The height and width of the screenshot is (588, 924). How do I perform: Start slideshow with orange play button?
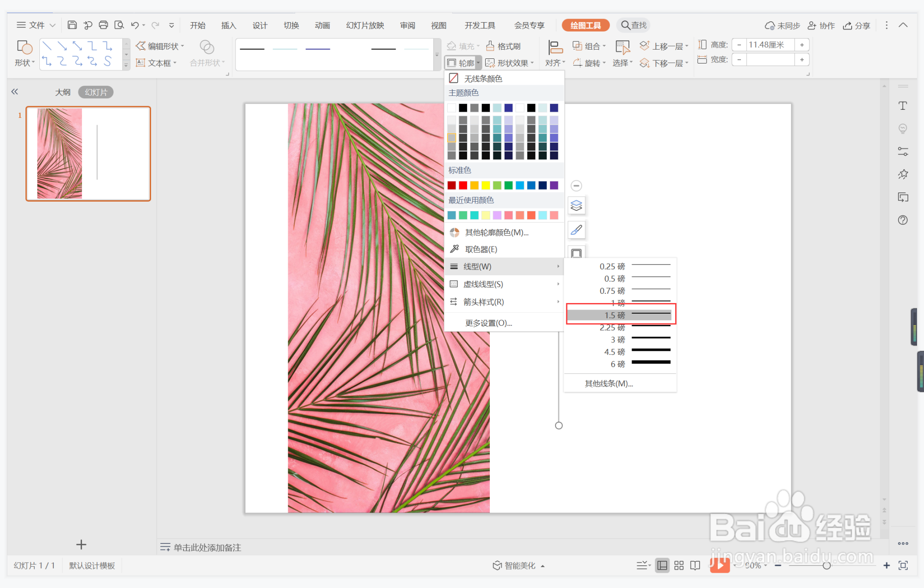coord(719,565)
